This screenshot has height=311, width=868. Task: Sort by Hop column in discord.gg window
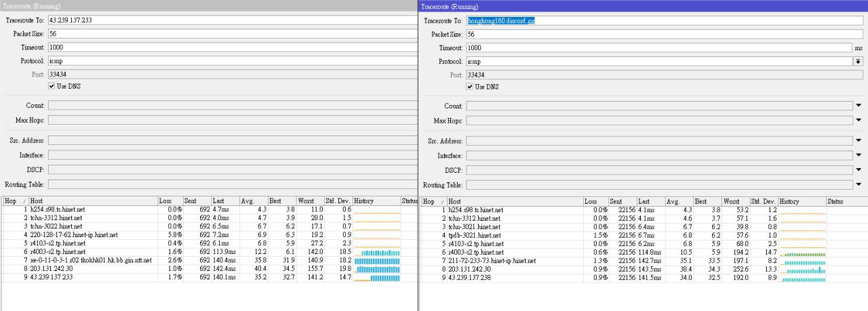[x=433, y=202]
